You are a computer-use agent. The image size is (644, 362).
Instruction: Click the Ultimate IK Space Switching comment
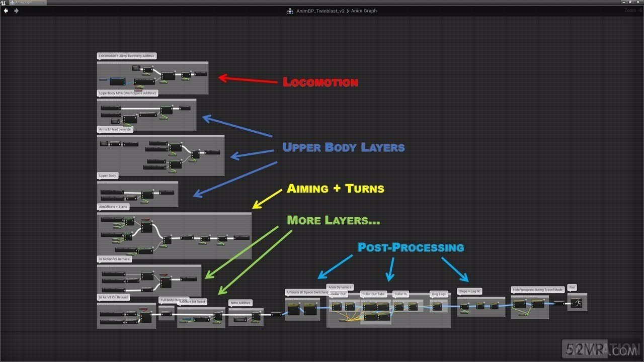tap(307, 292)
